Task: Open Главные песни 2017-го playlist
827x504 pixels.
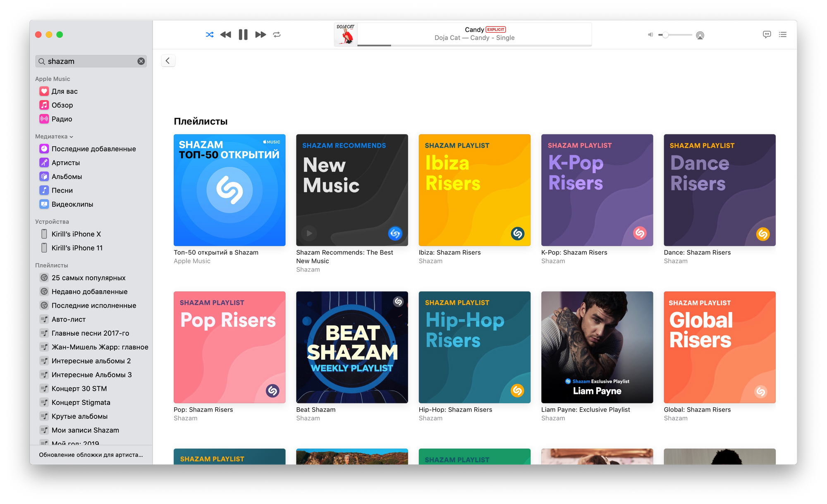Action: point(90,333)
